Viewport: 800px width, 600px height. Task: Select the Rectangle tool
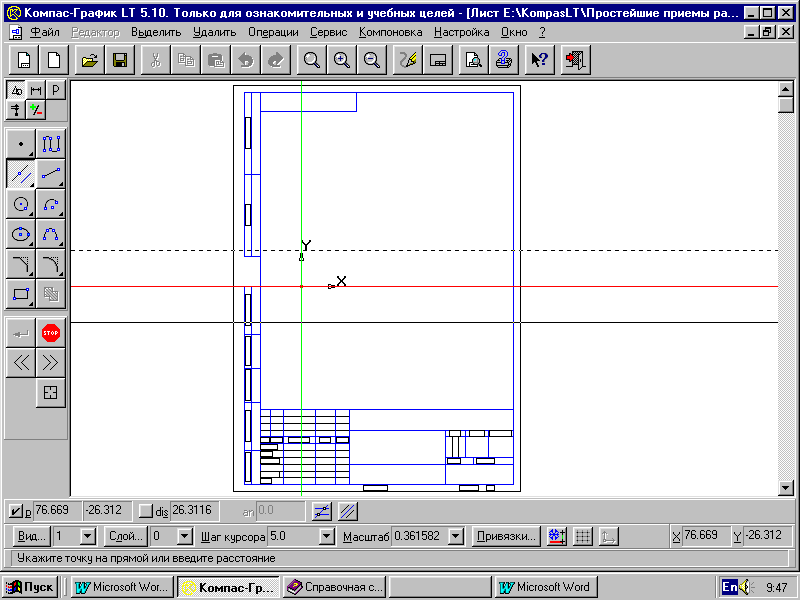pos(20,294)
